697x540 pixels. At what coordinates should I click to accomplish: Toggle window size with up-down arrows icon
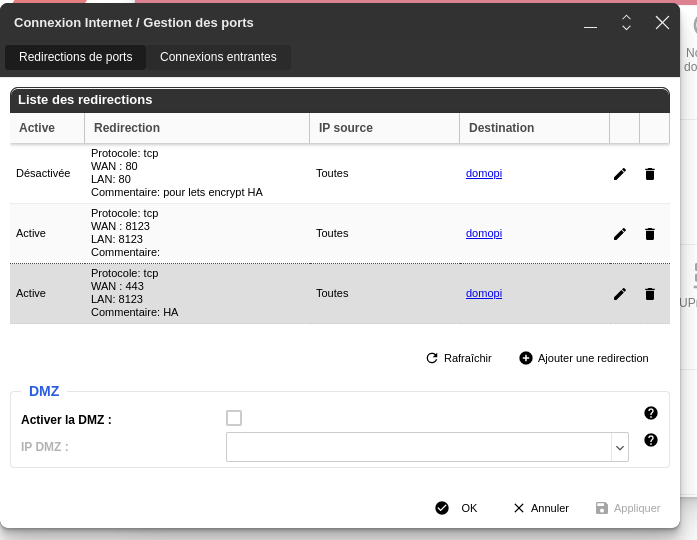click(x=626, y=23)
